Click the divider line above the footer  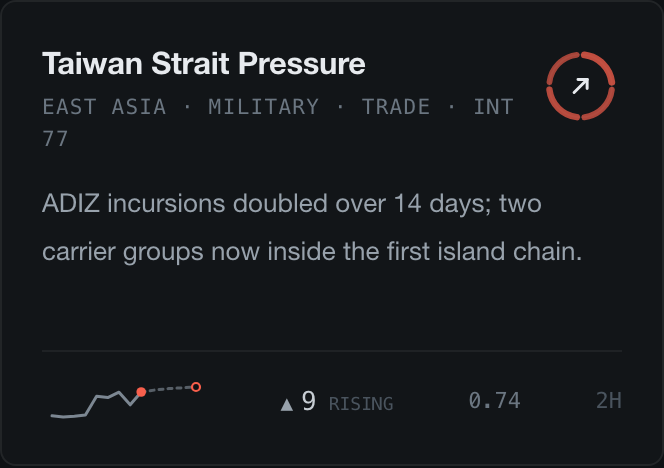(332, 351)
